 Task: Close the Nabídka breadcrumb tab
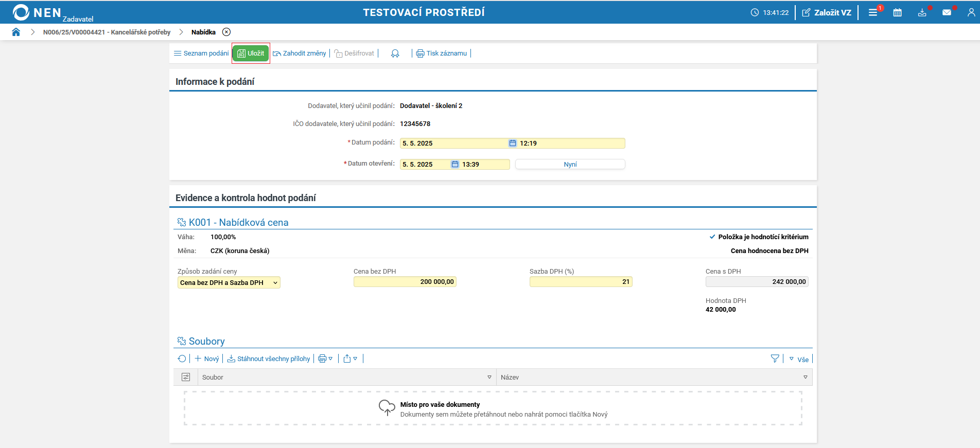226,32
